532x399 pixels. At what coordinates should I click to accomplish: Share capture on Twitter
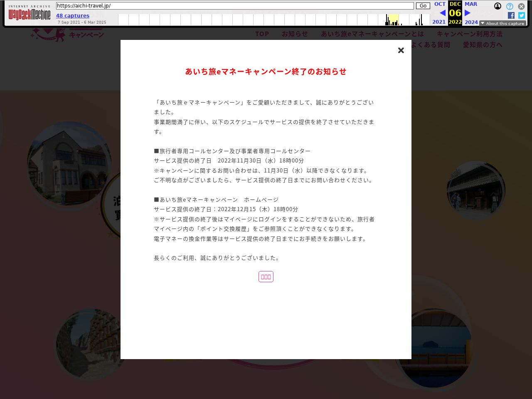click(x=521, y=15)
